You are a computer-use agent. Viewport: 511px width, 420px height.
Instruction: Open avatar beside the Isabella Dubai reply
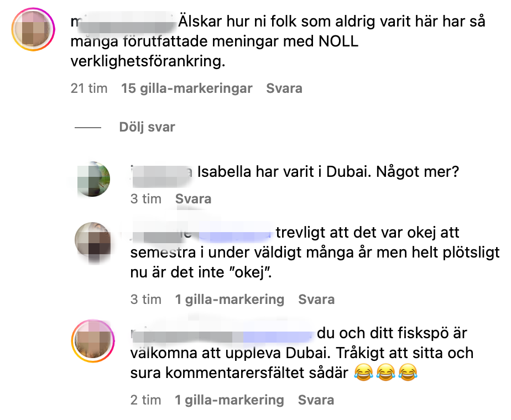93,179
